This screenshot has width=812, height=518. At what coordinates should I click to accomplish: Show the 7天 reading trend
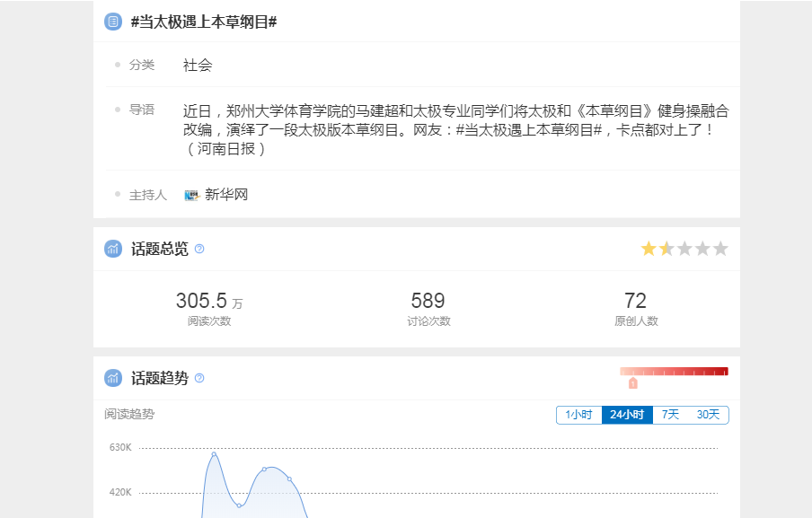click(670, 415)
